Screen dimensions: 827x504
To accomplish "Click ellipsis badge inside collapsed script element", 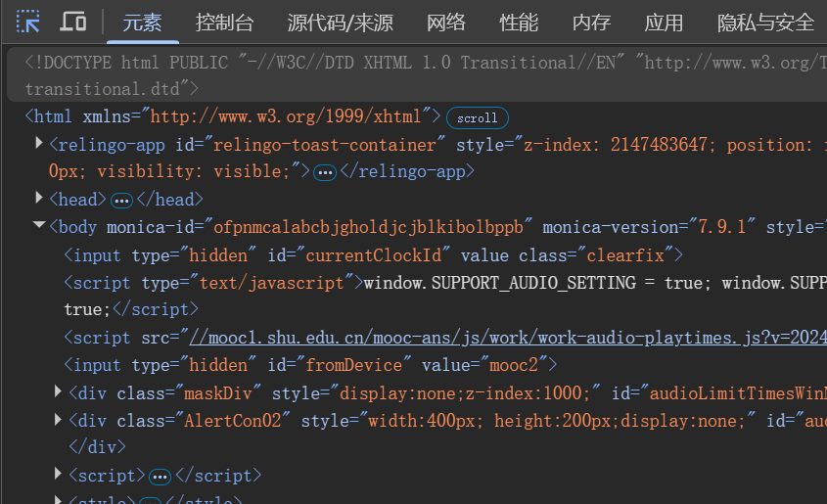I will 160,478.
